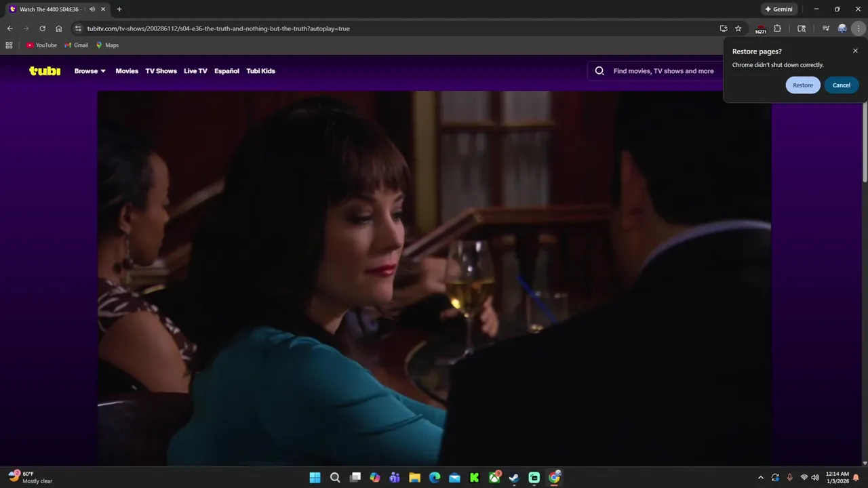Viewport: 868px width, 488px height.
Task: Mute the tab via speaker icon
Action: pyautogui.click(x=92, y=9)
